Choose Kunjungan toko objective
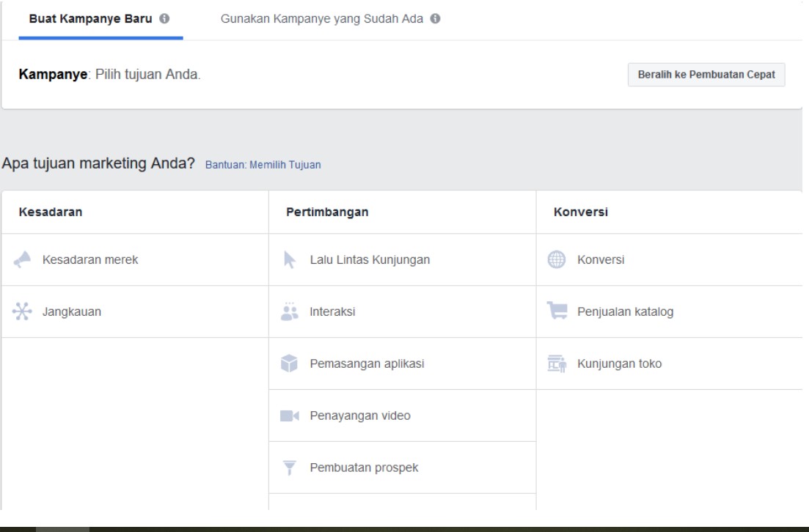Viewport: 809px width, 532px height. click(x=670, y=364)
